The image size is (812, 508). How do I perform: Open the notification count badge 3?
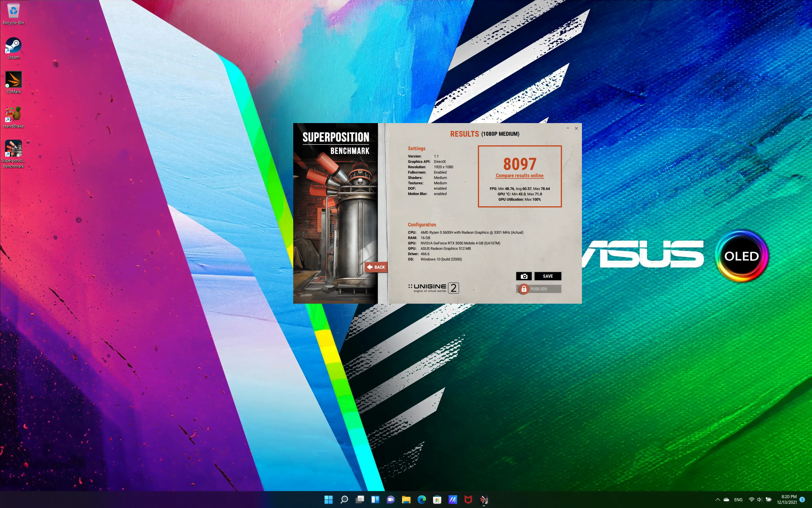coord(802,500)
